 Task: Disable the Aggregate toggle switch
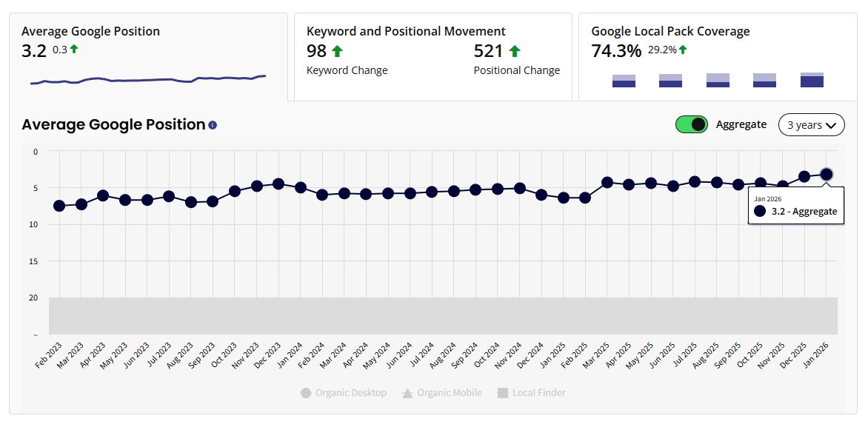(691, 124)
